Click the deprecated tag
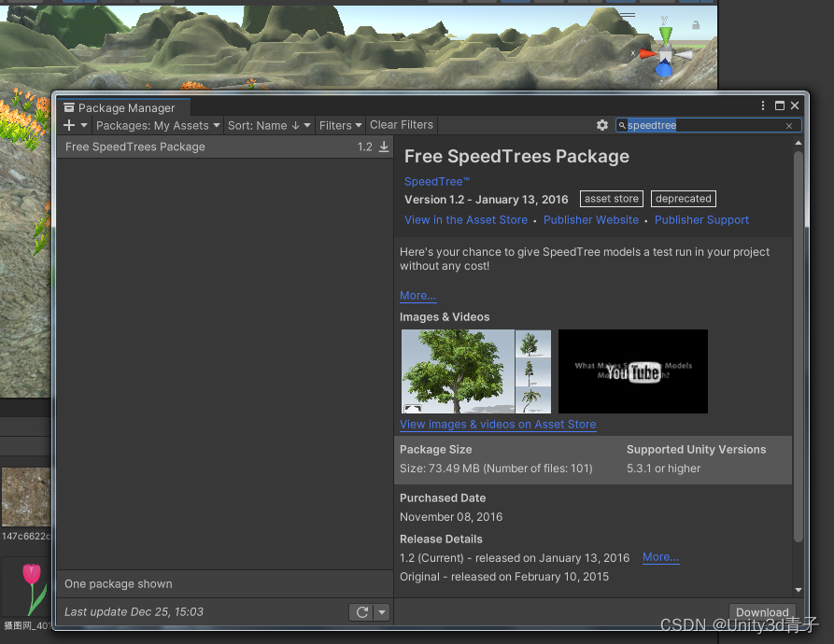The height and width of the screenshot is (644, 834). coord(683,199)
